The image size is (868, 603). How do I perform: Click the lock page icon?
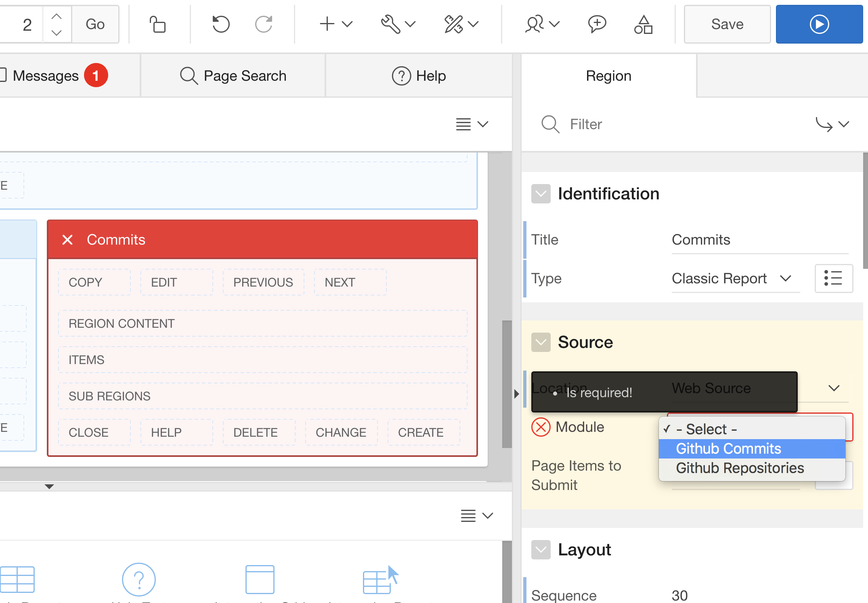pos(158,25)
